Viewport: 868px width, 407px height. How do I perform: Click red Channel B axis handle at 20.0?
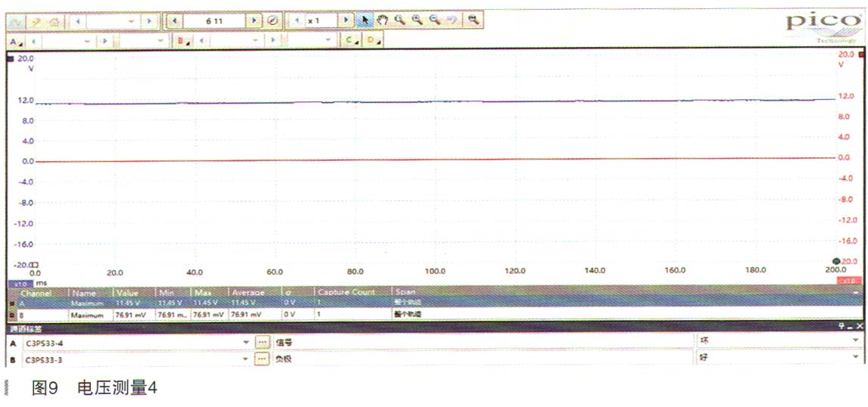point(860,54)
